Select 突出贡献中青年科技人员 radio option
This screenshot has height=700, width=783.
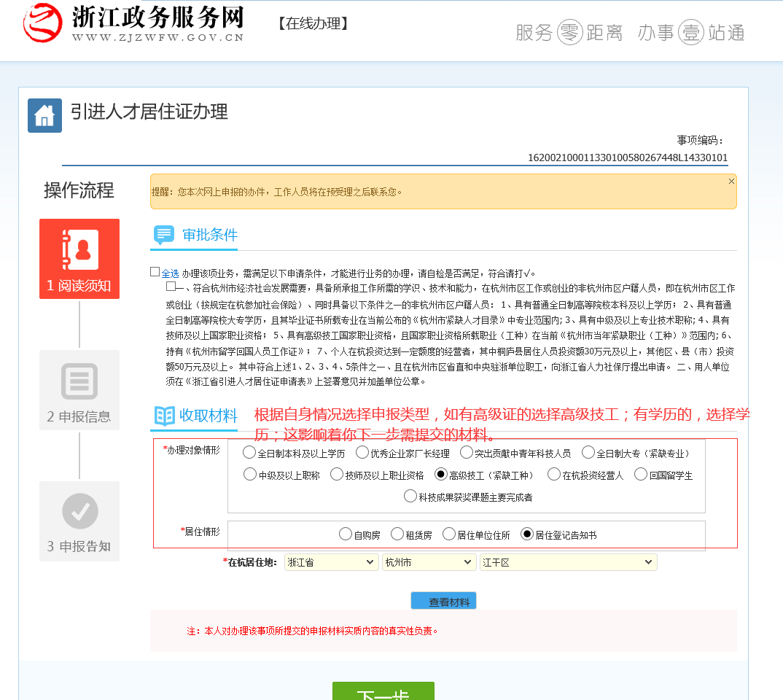467,452
